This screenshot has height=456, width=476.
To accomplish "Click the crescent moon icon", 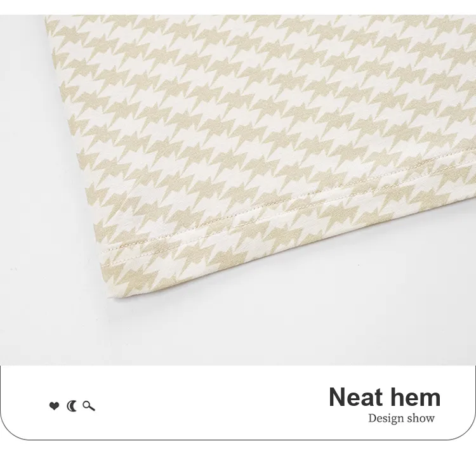I will pos(72,406).
